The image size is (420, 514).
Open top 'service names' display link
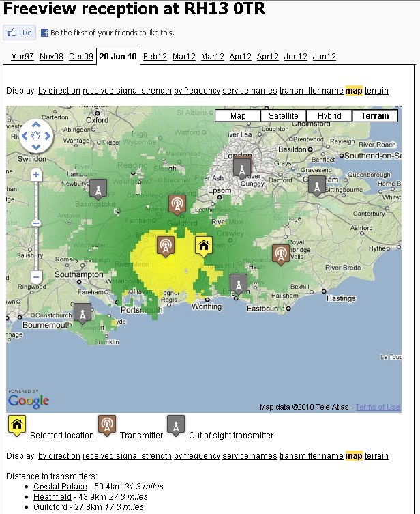(250, 91)
